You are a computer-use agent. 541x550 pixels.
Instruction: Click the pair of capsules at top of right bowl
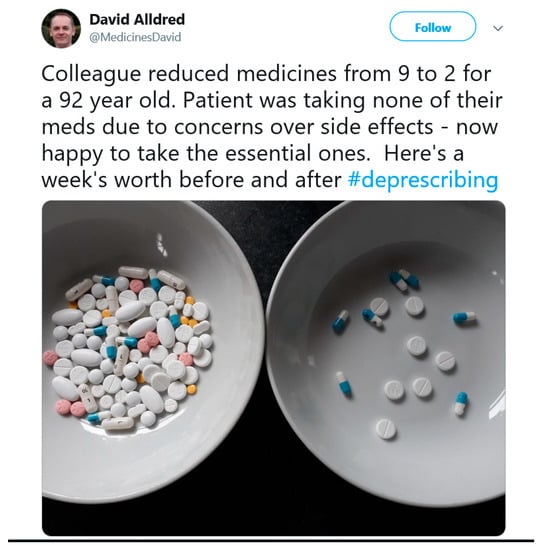pos(404,280)
